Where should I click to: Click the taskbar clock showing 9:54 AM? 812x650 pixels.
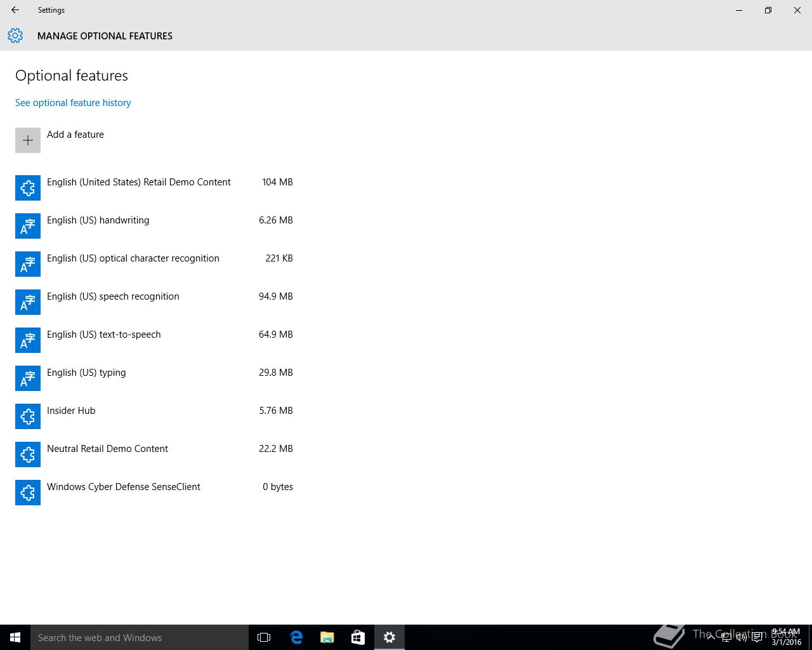click(x=786, y=637)
